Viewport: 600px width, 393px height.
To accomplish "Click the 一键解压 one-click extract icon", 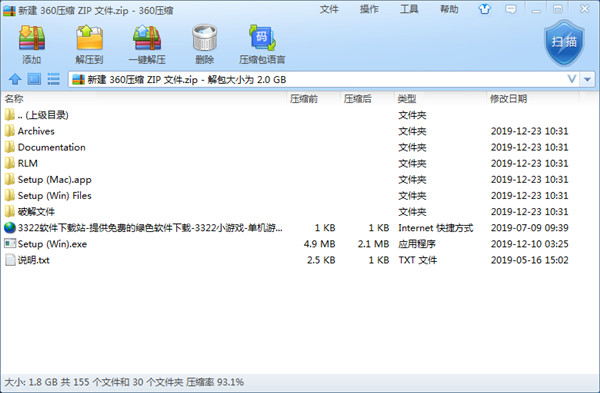I will tap(147, 38).
